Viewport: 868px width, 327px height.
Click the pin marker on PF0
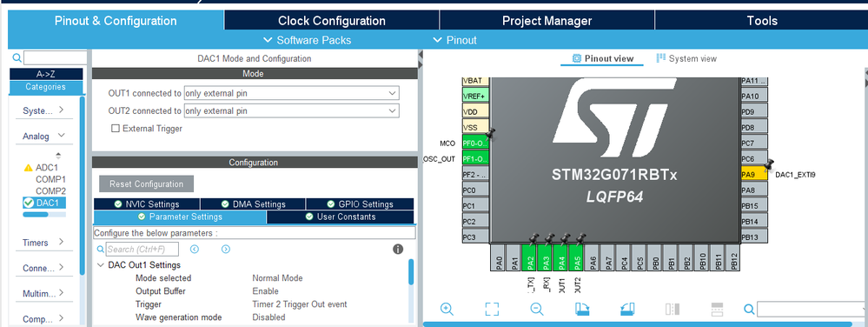pyautogui.click(x=490, y=133)
